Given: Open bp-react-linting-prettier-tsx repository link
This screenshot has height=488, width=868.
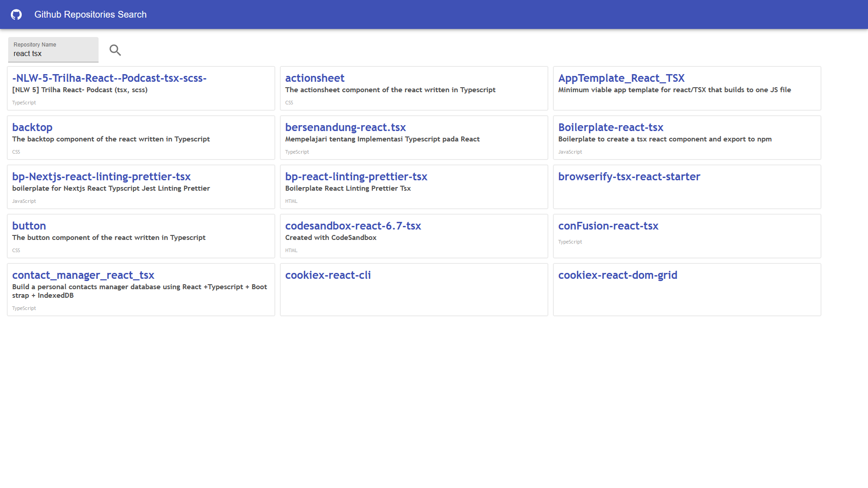Looking at the screenshot, I should coord(356,177).
